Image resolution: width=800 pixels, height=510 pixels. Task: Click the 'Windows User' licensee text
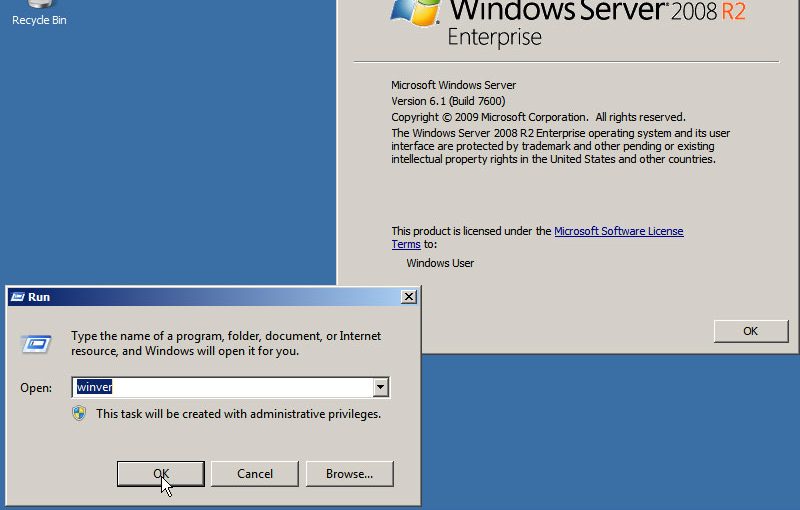coord(440,263)
